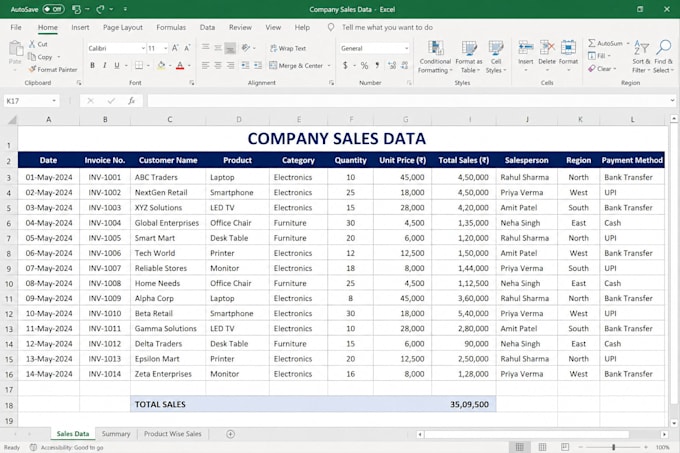Click the Decrease Indent icon

coord(245,65)
